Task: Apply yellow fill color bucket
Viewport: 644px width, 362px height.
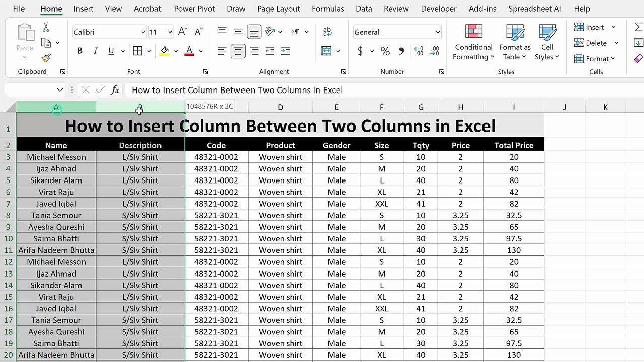Action: pyautogui.click(x=165, y=51)
